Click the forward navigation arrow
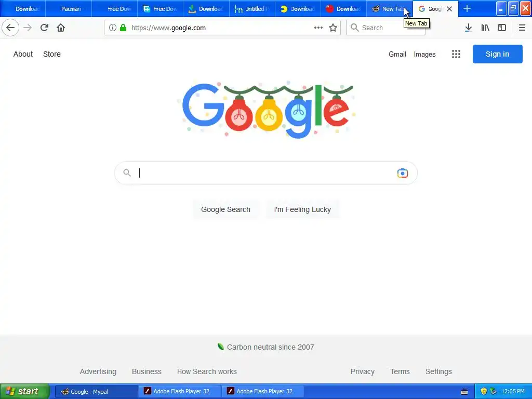 point(28,28)
